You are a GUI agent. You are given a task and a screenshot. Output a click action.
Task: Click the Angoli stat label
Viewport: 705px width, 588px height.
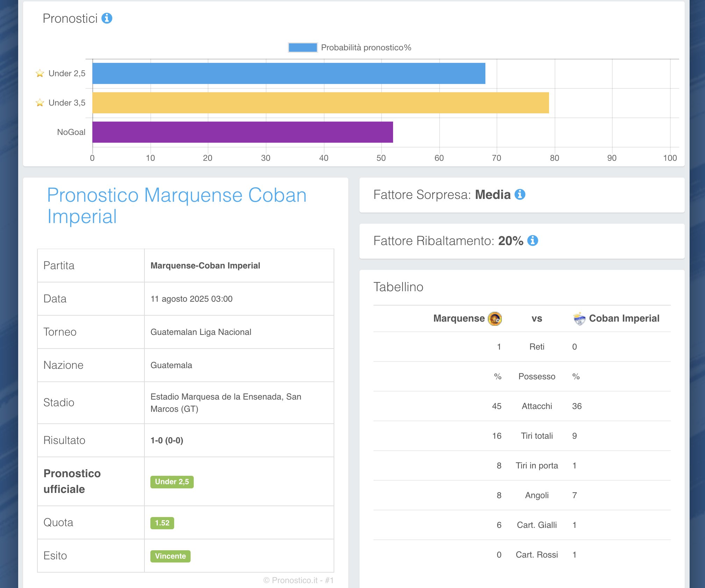(537, 495)
